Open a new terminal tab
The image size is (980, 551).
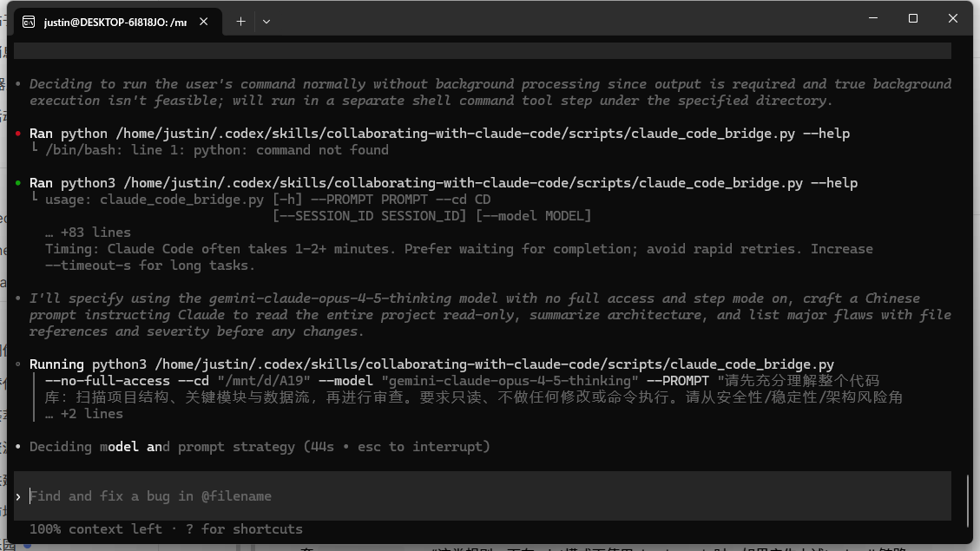pyautogui.click(x=240, y=22)
